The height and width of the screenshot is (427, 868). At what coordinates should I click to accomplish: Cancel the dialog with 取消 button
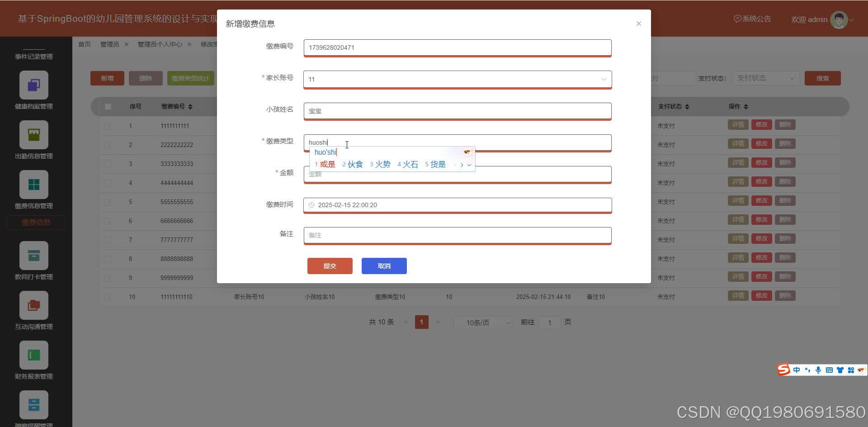[383, 266]
